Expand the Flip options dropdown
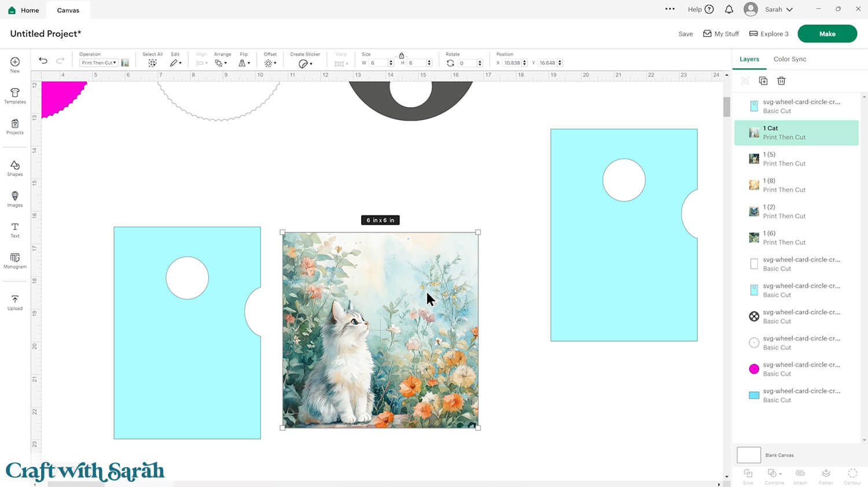This screenshot has height=487, width=868. click(244, 63)
